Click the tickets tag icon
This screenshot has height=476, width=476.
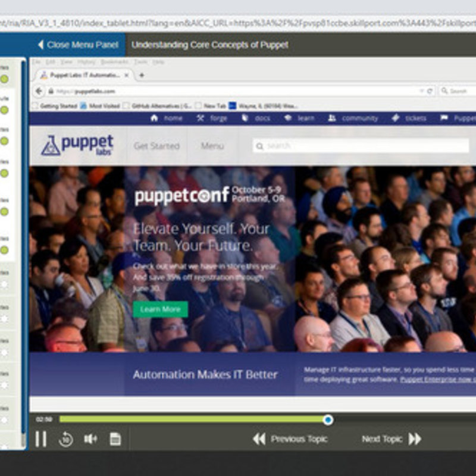[x=395, y=118]
